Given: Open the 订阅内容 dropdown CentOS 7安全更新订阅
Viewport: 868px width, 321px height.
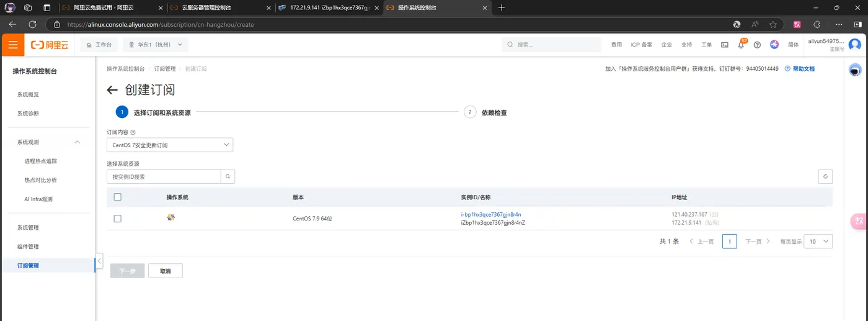Looking at the screenshot, I should coord(170,145).
